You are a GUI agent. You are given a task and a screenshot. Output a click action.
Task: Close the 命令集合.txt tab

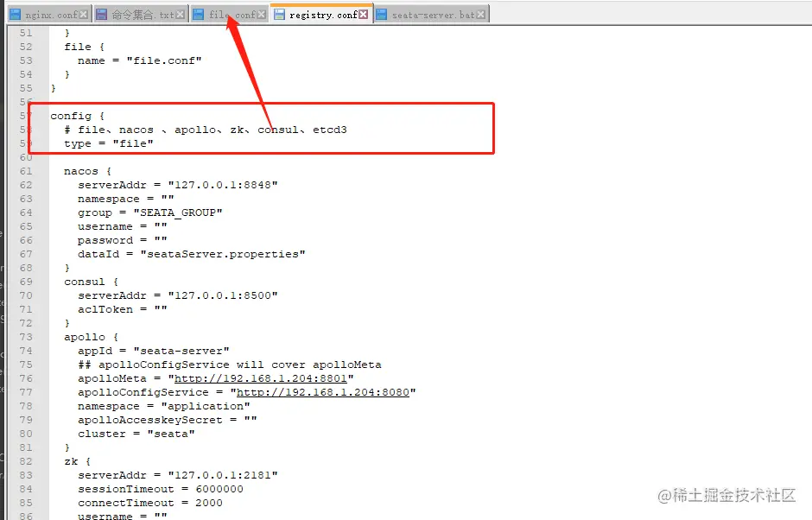pos(180,15)
